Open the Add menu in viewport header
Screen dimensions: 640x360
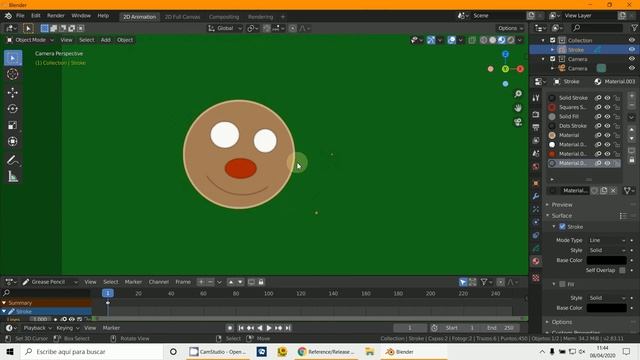(x=106, y=40)
